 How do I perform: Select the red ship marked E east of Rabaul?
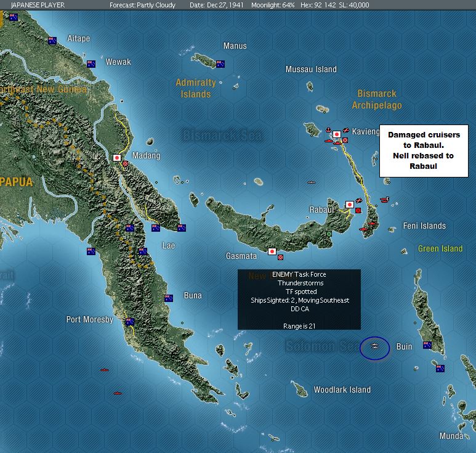[385, 200]
